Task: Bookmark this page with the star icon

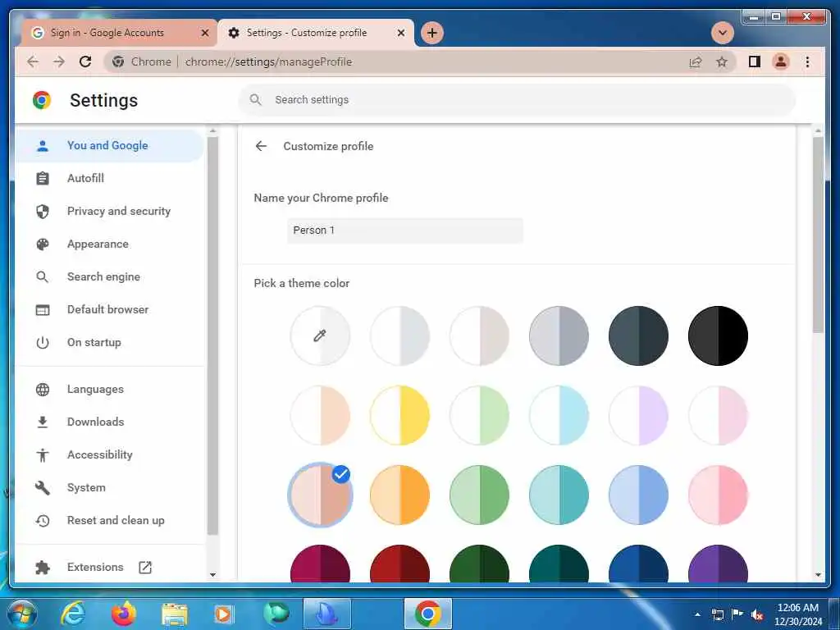Action: (722, 62)
